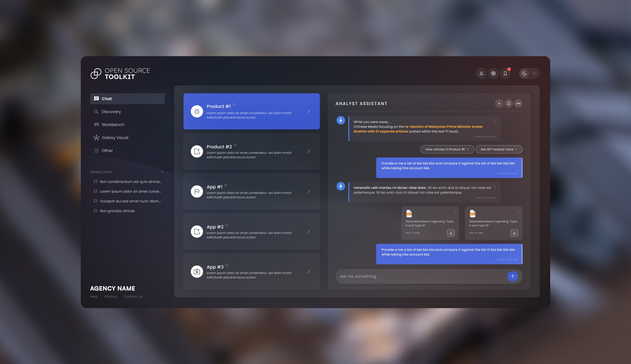Click the plus icon in Analyst Assistant

499,103
